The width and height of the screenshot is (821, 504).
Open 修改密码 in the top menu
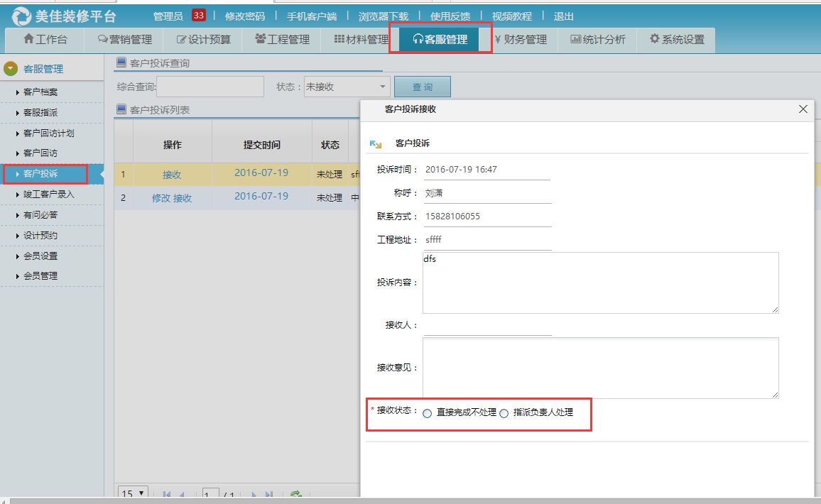pos(244,15)
